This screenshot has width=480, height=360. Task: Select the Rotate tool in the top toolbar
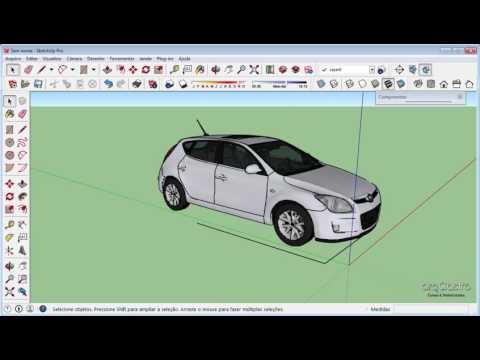coord(146,70)
